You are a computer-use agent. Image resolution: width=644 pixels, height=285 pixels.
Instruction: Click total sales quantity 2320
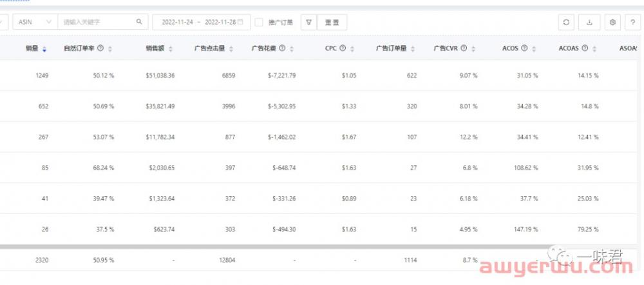42,260
